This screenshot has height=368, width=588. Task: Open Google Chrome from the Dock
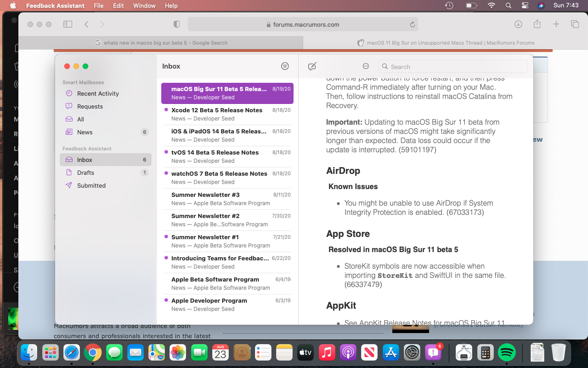(x=93, y=353)
